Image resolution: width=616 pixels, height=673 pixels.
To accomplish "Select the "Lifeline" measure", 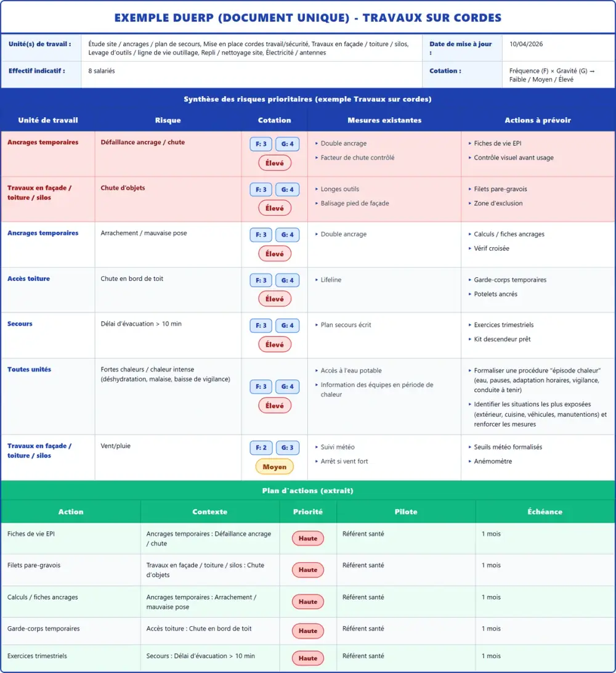I will coord(331,279).
